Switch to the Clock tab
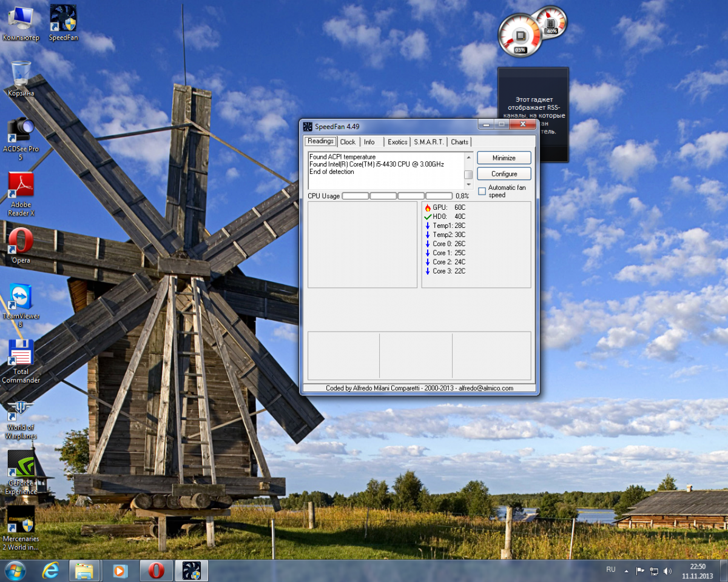The height and width of the screenshot is (582, 728). pyautogui.click(x=348, y=142)
